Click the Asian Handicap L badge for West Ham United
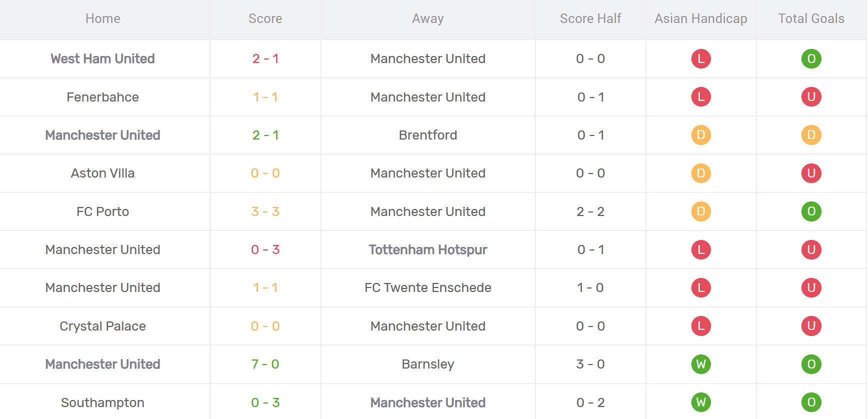868x419 pixels. click(x=700, y=59)
